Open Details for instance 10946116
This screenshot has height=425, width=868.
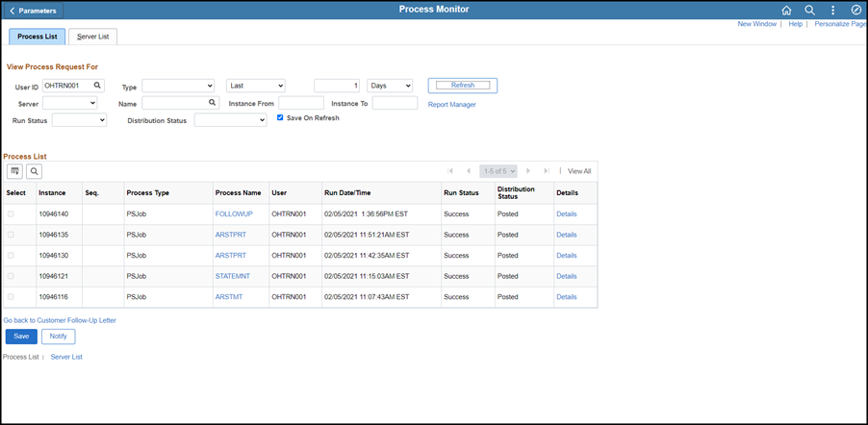(566, 297)
